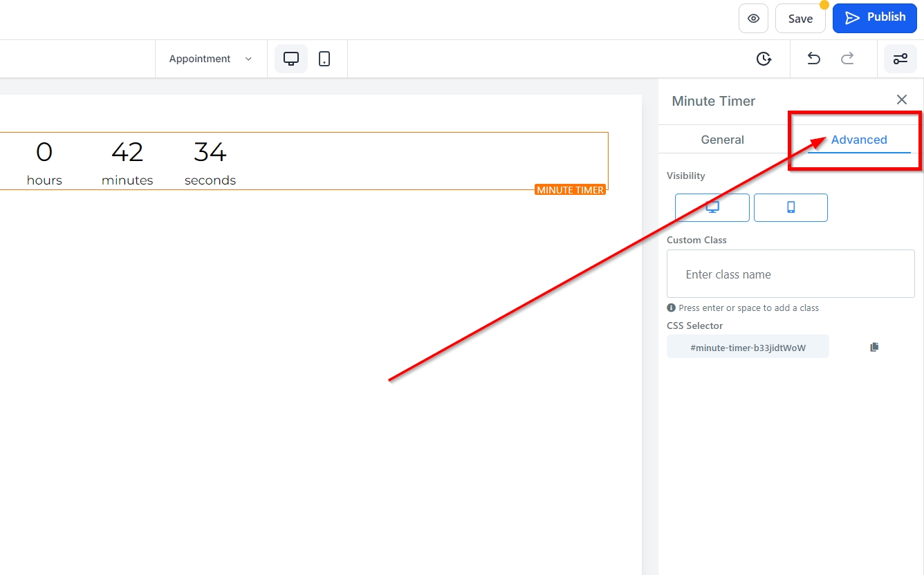Viewport: 924px width, 575px height.
Task: Toggle desktop visibility for the timer
Action: 712,207
